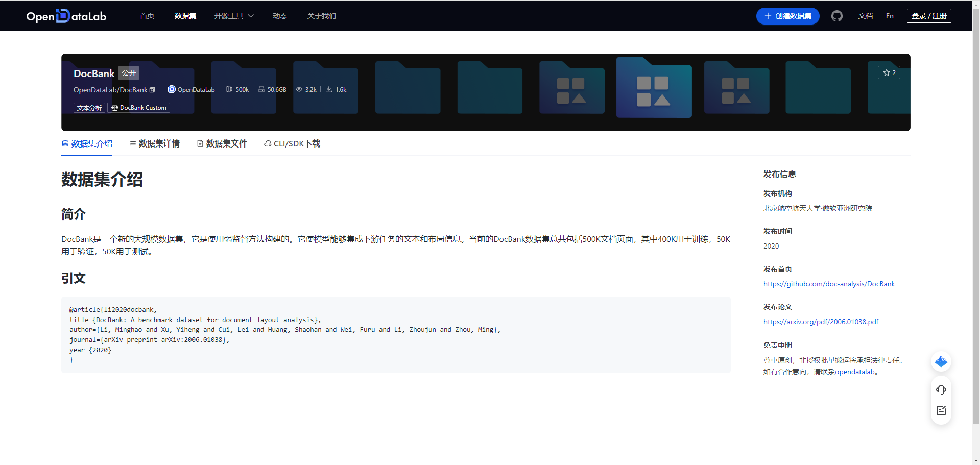Click the blue mountain logo floating icon
This screenshot has height=465, width=980.
[x=941, y=361]
